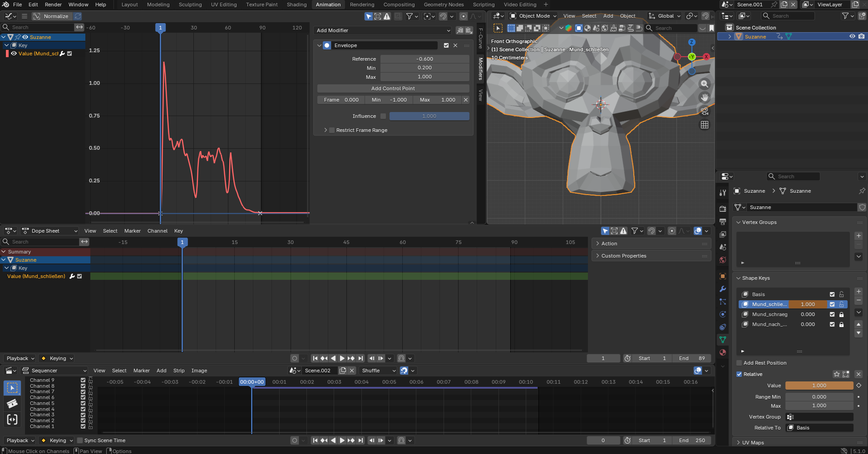Open the Modifiers wrench properties tab

click(723, 289)
